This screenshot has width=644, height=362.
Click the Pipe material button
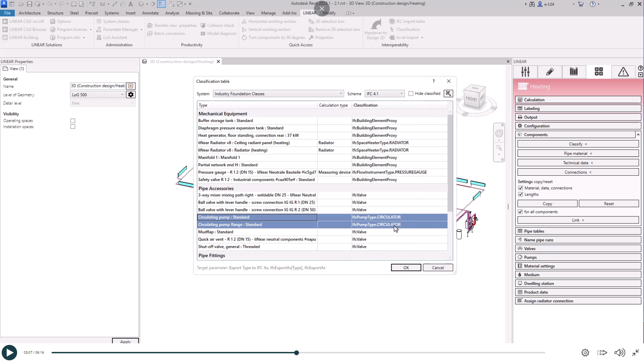pyautogui.click(x=578, y=153)
